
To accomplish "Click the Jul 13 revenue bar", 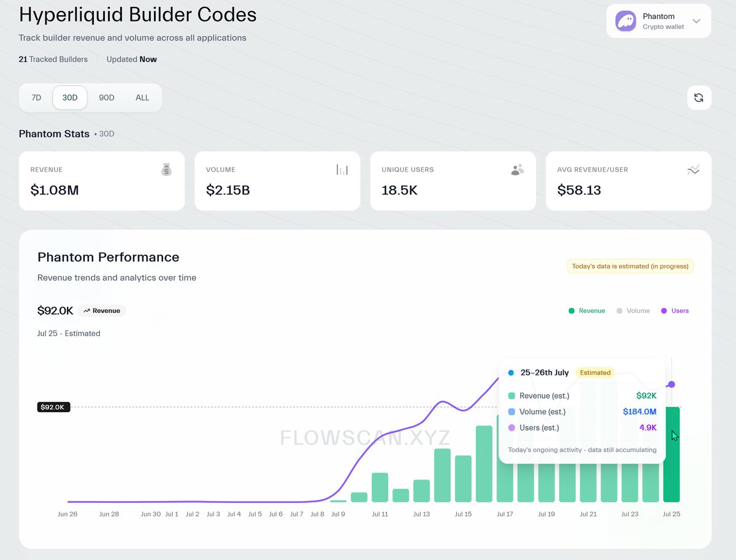I will 421,491.
